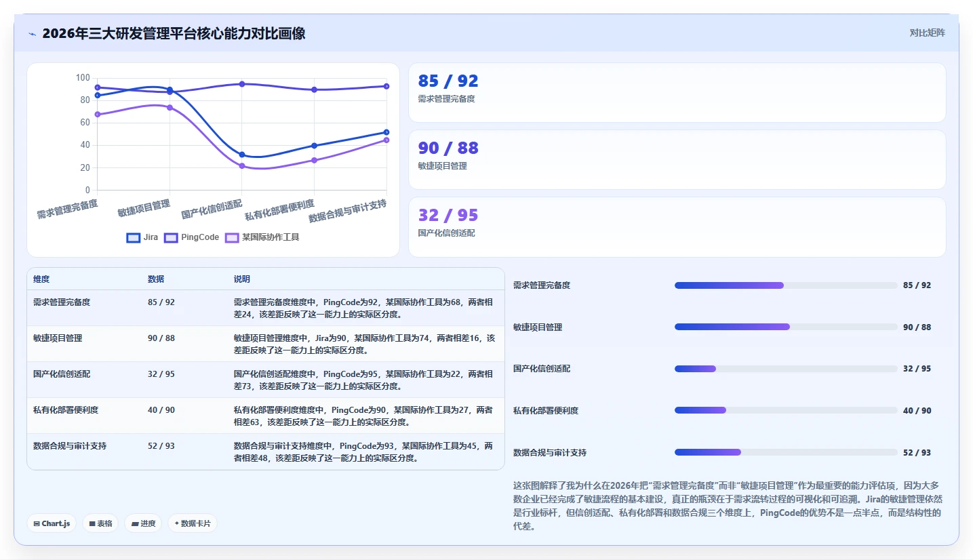Viewport: 973px width, 560px height.
Task: Click 52 / 93 value beside progress bar
Action: (917, 453)
